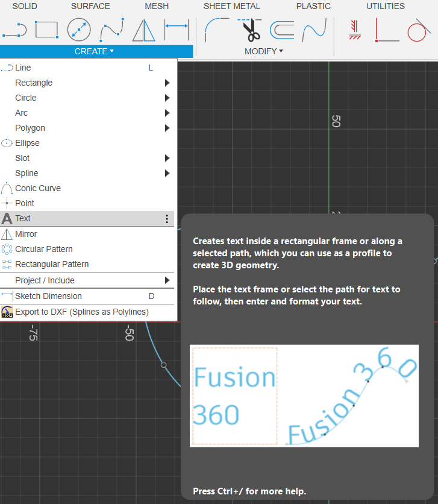438x504 pixels.
Task: Select the Fit Point Spline toolbar icon
Action: [111, 30]
